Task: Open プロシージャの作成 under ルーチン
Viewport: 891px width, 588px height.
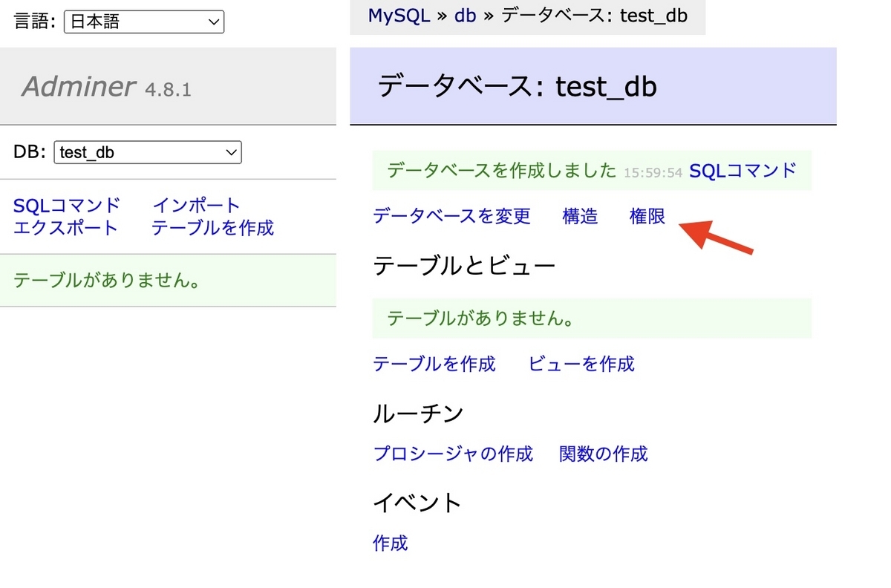Action: click(452, 454)
